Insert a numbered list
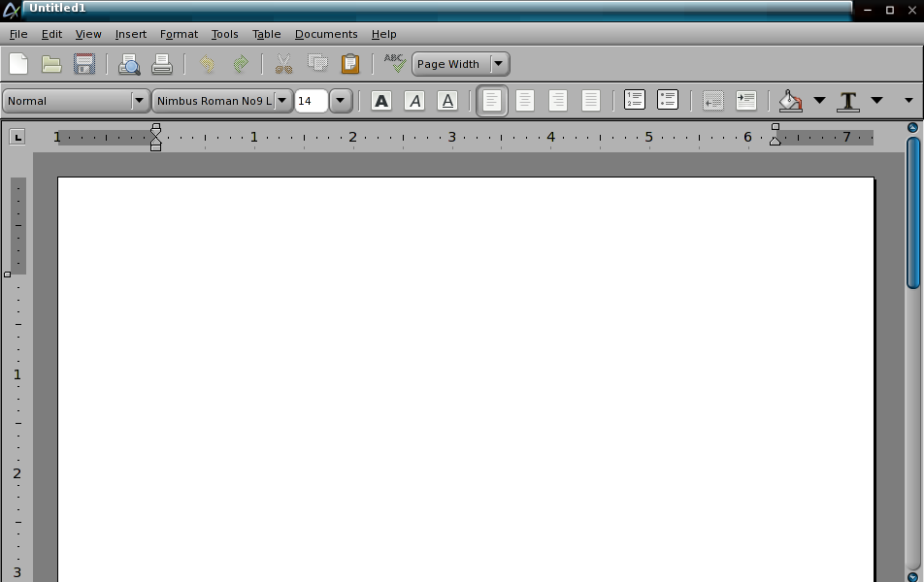The width and height of the screenshot is (924, 582). 634,100
